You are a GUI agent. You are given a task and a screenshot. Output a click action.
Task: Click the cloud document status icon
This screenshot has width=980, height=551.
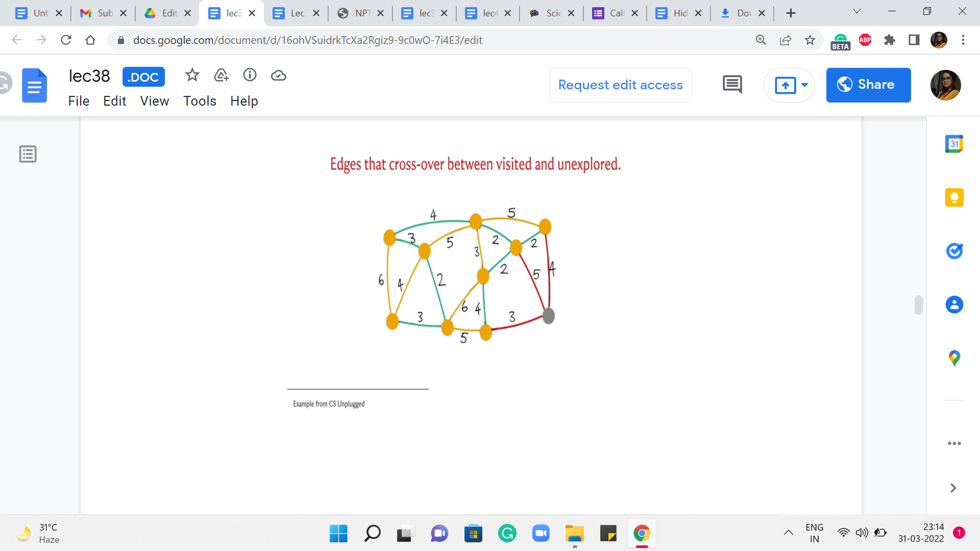tap(278, 76)
